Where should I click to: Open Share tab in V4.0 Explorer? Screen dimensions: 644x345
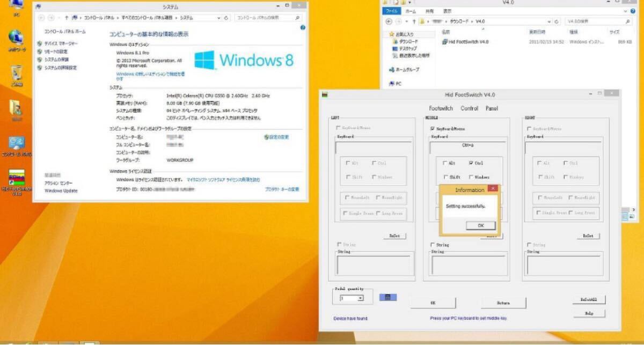pyautogui.click(x=430, y=11)
